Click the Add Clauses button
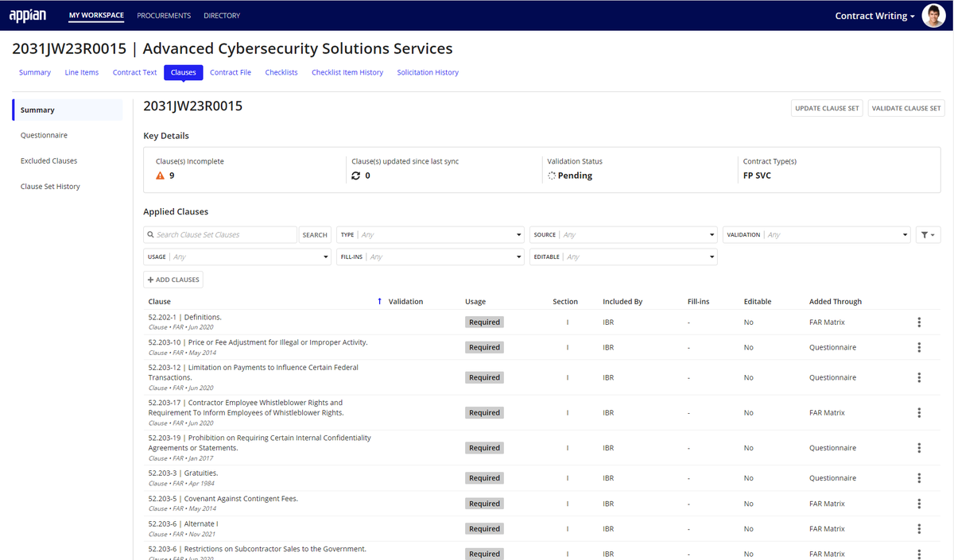The height and width of the screenshot is (560, 954). pyautogui.click(x=173, y=280)
